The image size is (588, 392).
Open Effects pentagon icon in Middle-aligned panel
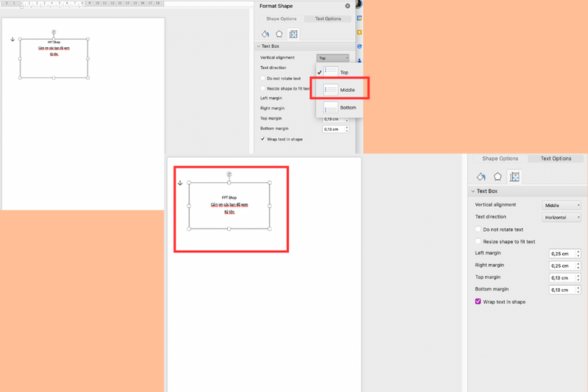pos(498,177)
